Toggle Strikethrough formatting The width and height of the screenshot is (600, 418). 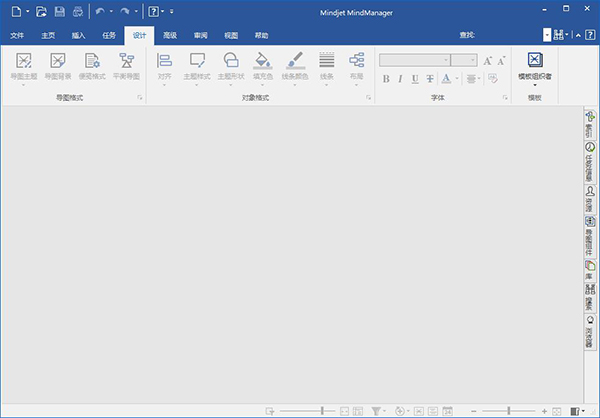(430, 79)
